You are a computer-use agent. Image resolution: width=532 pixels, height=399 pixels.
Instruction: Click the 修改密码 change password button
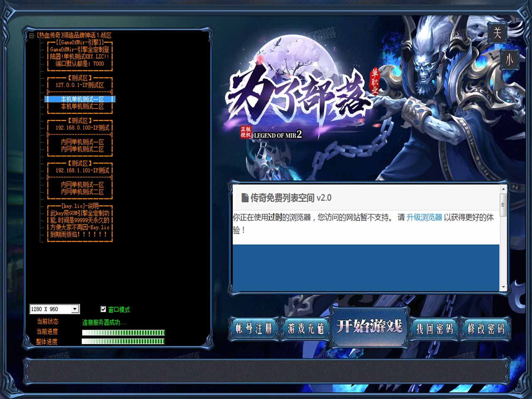click(x=485, y=329)
